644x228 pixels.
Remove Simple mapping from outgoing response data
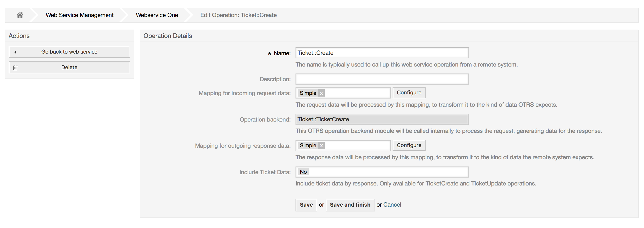tap(322, 145)
